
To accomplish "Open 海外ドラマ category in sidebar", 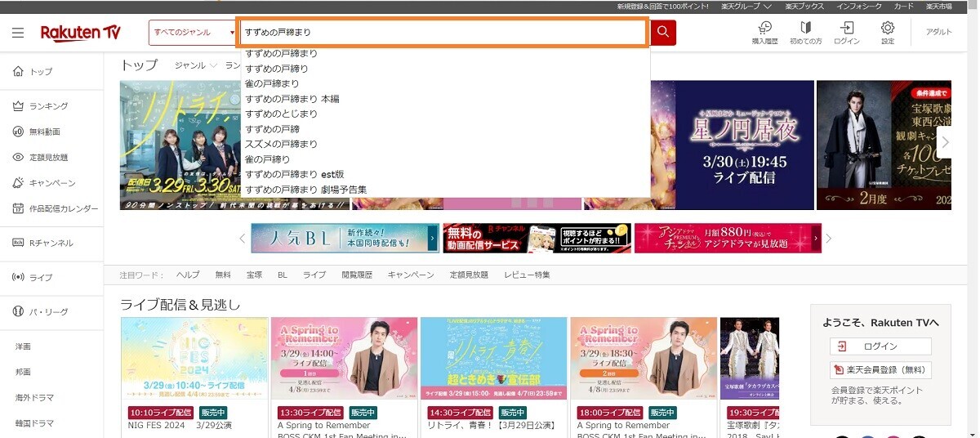I will [34, 398].
